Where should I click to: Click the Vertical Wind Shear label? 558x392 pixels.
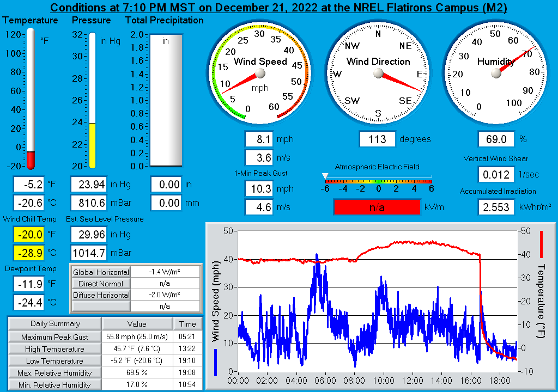(496, 158)
